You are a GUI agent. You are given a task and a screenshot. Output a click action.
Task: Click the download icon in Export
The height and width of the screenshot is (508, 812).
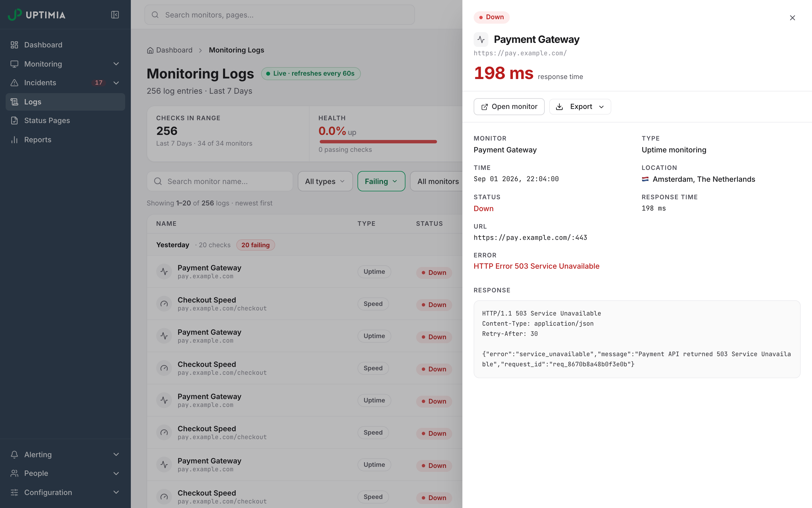coord(559,107)
